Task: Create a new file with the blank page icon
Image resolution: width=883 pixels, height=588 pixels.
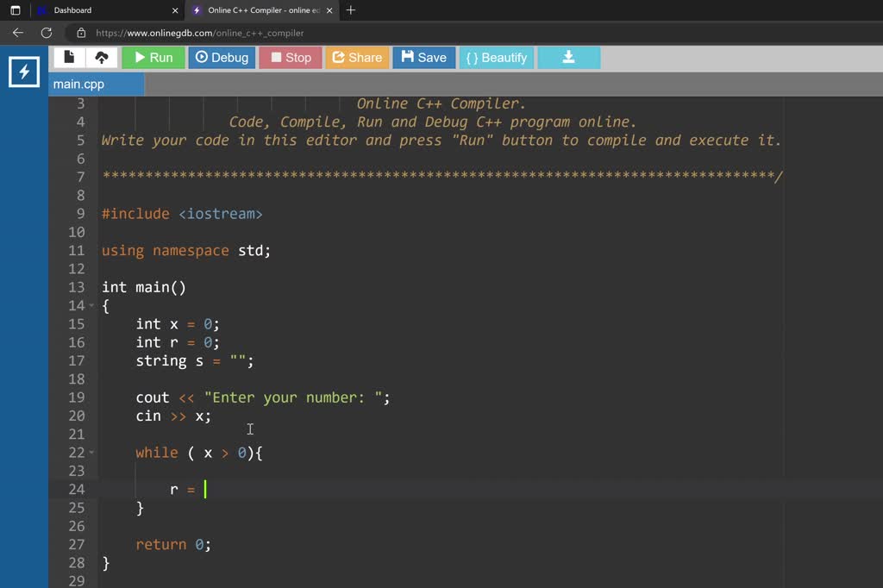Action: click(x=70, y=57)
